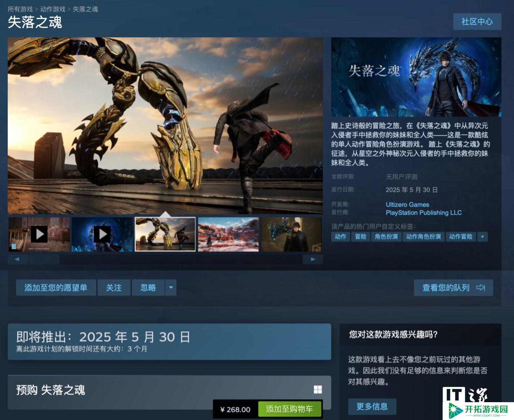Click the 您对这款游戏感兴趣吗？ heading
514x420 pixels.
pos(393,334)
